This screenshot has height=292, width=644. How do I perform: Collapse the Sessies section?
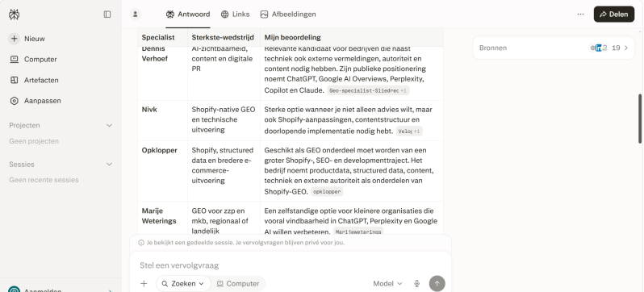tap(109, 165)
